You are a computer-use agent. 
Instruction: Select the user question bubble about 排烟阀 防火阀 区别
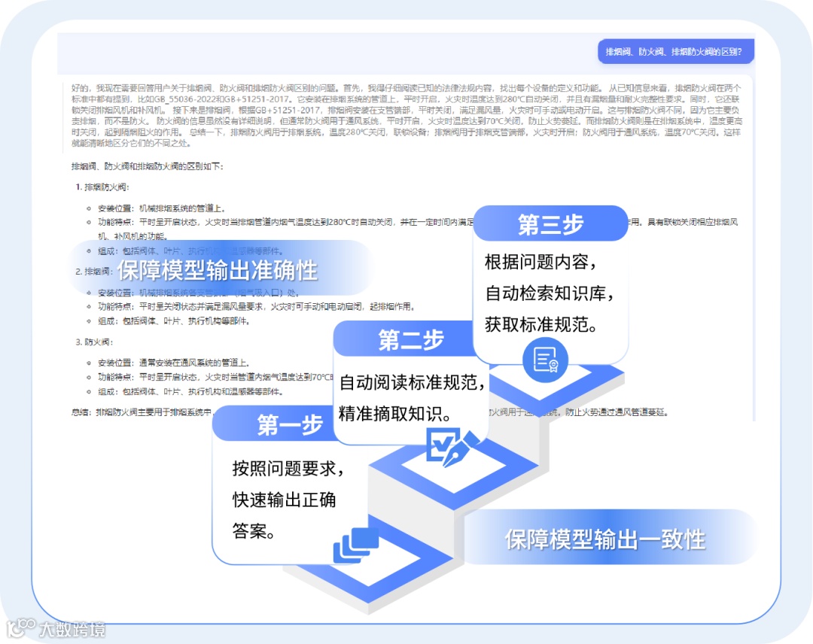675,52
